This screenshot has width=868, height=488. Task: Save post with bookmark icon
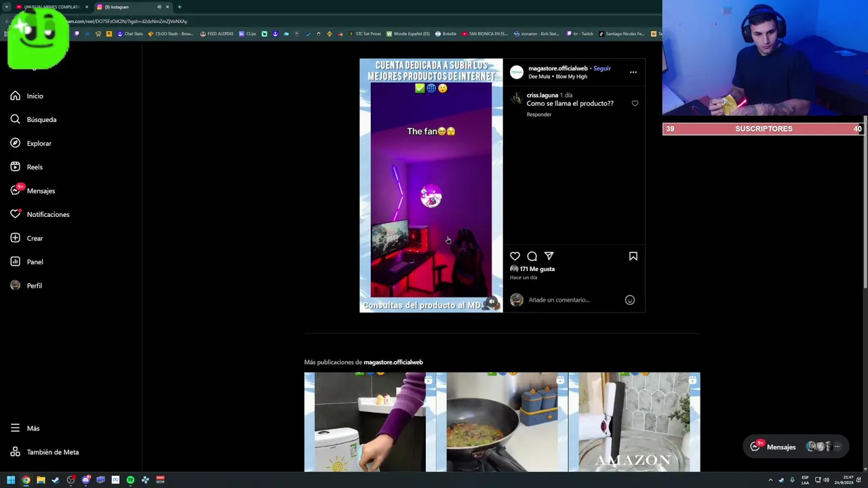click(x=633, y=256)
